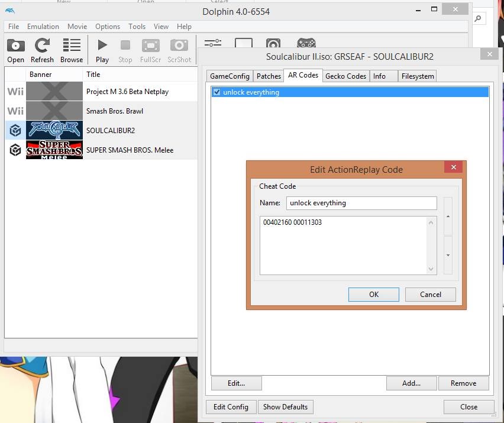Open the Help menu
The width and height of the screenshot is (504, 423).
click(184, 27)
